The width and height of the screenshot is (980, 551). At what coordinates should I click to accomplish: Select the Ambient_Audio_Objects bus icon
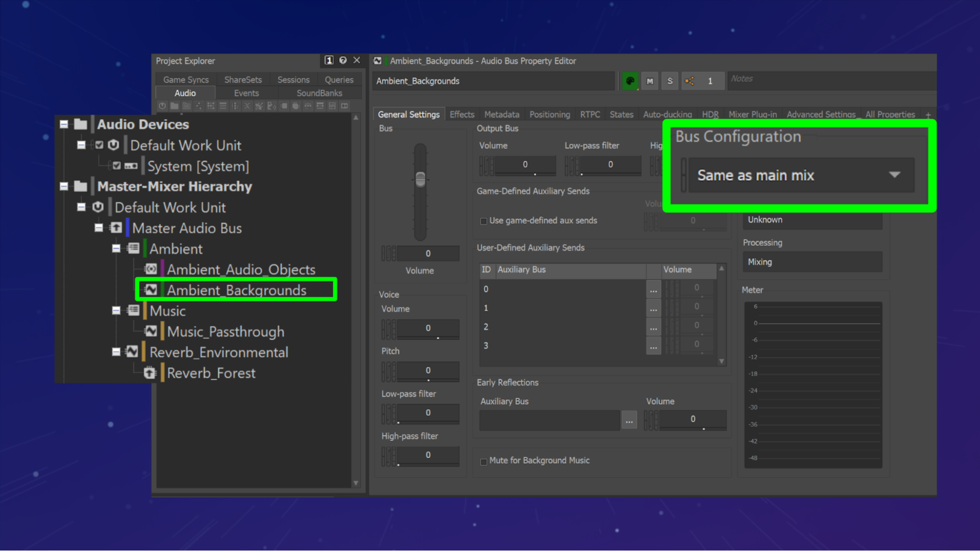(x=151, y=269)
